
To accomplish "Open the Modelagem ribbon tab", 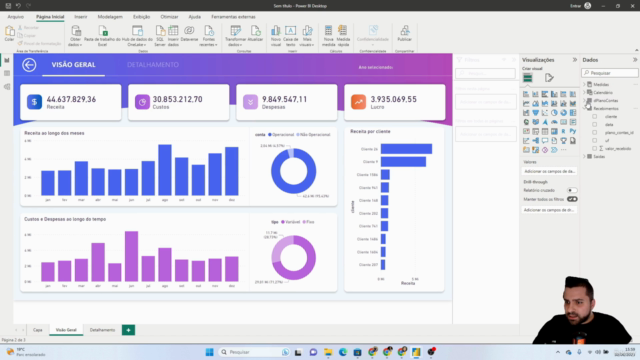I will 110,17.
